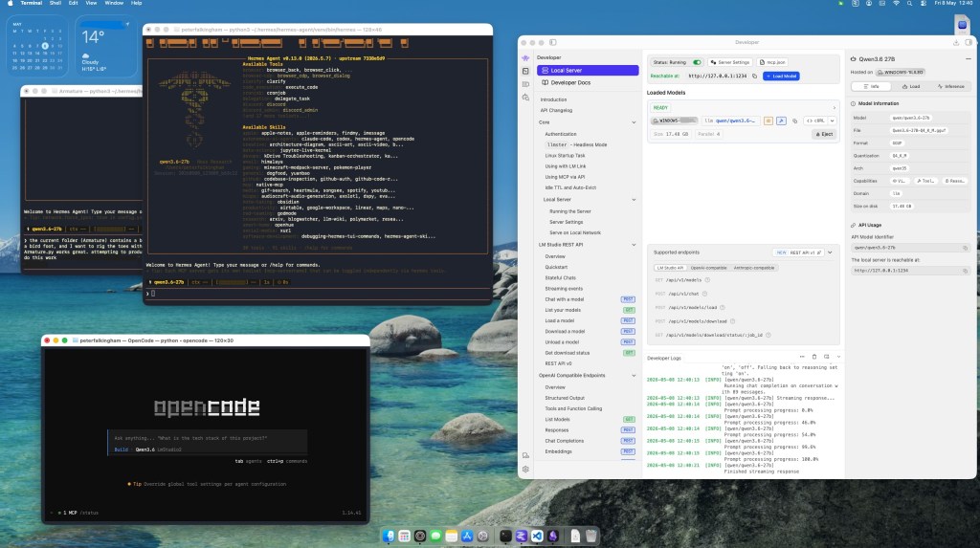
Task: Click the orange settings icon on loaded model row
Action: [768, 121]
